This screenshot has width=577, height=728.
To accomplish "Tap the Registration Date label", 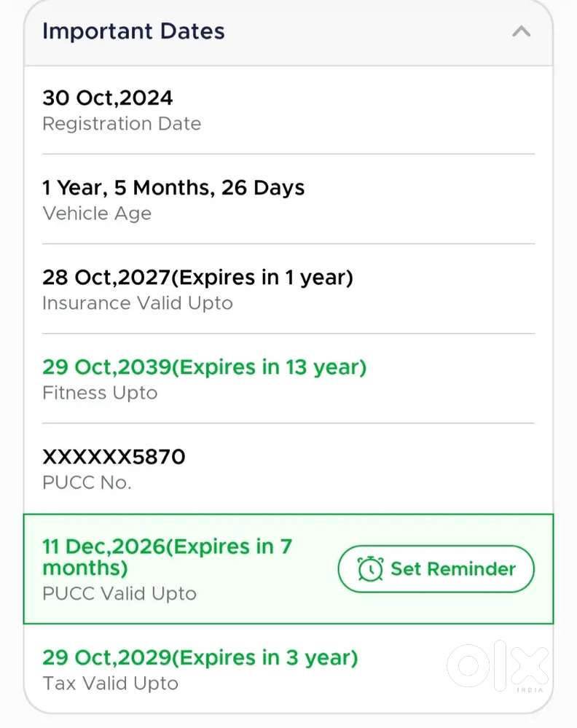I will click(122, 124).
